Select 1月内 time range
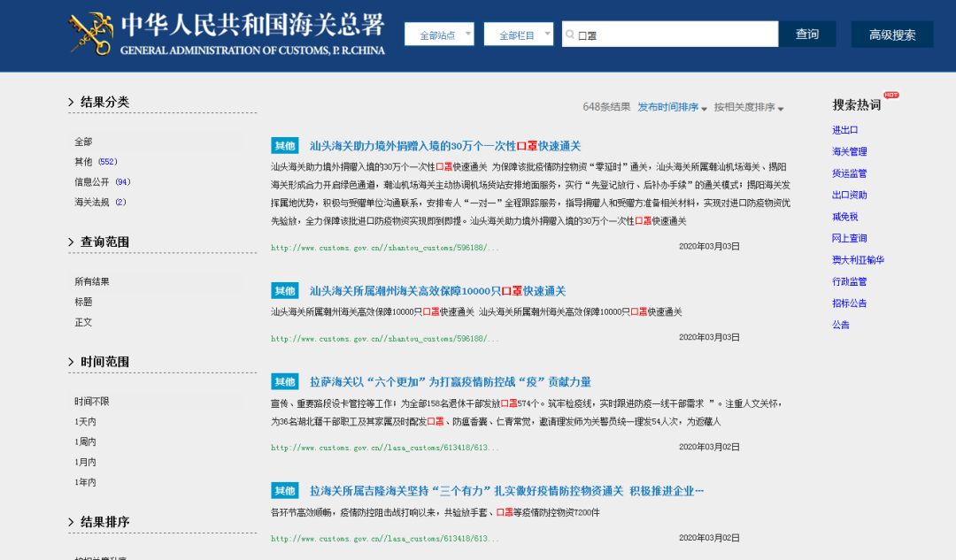 point(85,462)
